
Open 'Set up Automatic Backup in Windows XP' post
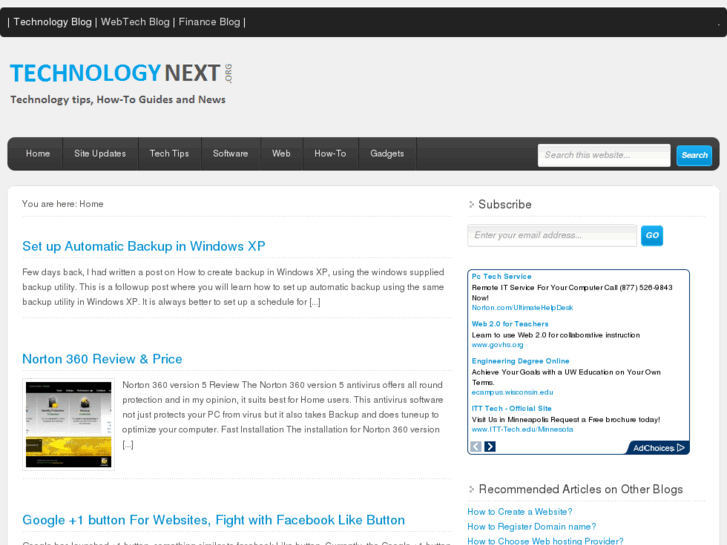tap(144, 246)
